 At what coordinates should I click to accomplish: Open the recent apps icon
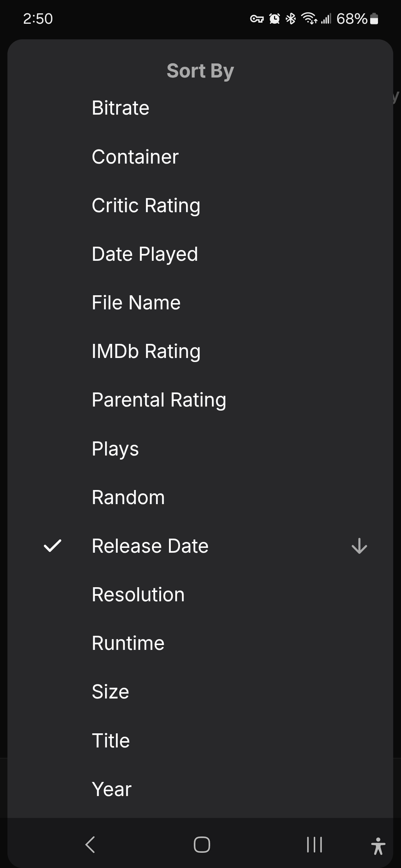[314, 845]
